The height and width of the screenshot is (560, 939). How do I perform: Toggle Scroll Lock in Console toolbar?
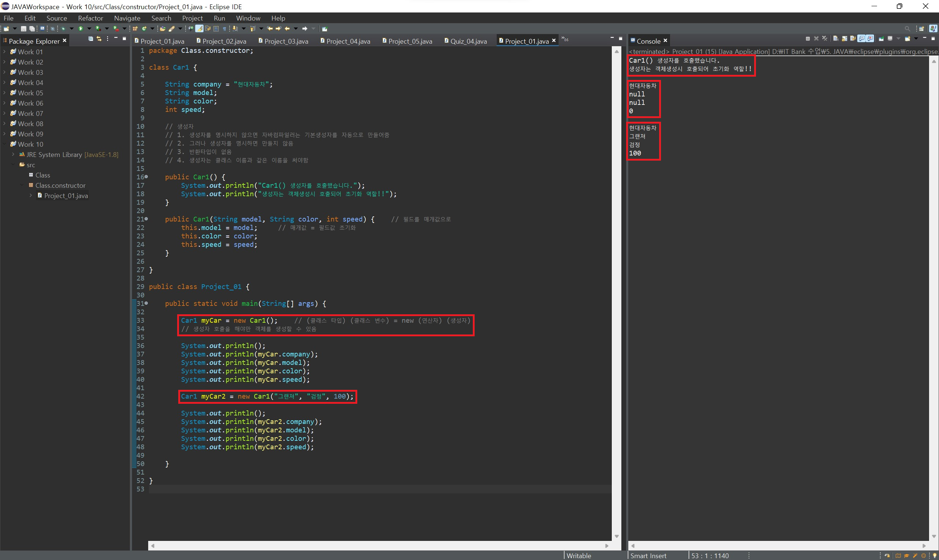844,39
